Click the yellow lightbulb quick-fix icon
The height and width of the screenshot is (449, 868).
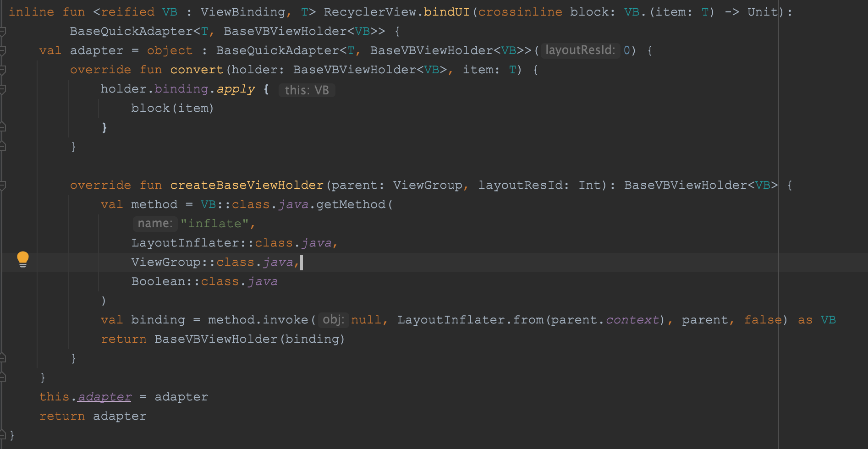(x=23, y=259)
